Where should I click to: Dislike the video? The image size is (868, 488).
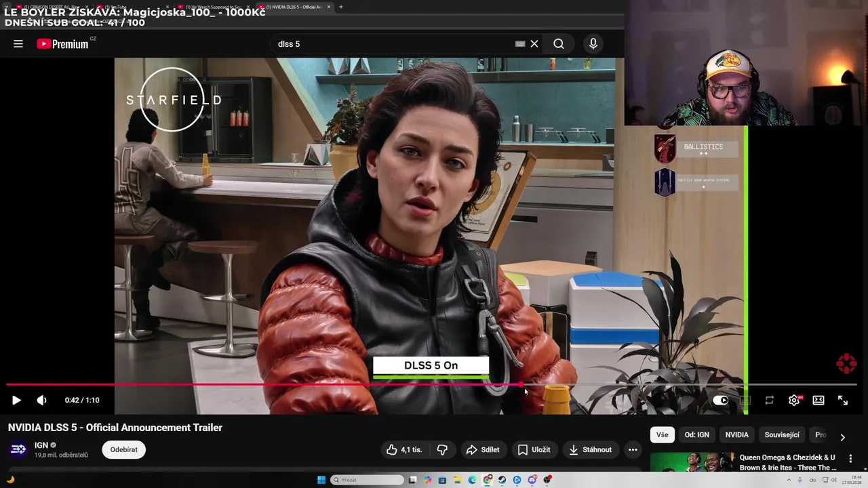coord(442,449)
